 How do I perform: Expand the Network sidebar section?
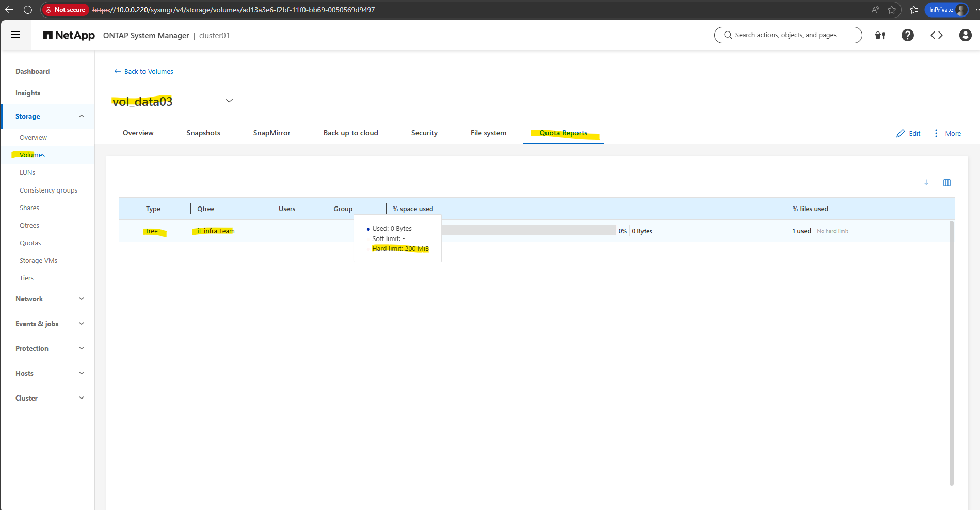pos(81,299)
